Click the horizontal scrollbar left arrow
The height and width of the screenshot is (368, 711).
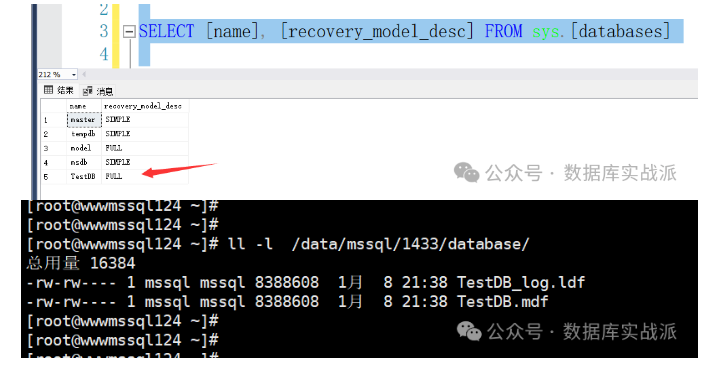pos(84,74)
